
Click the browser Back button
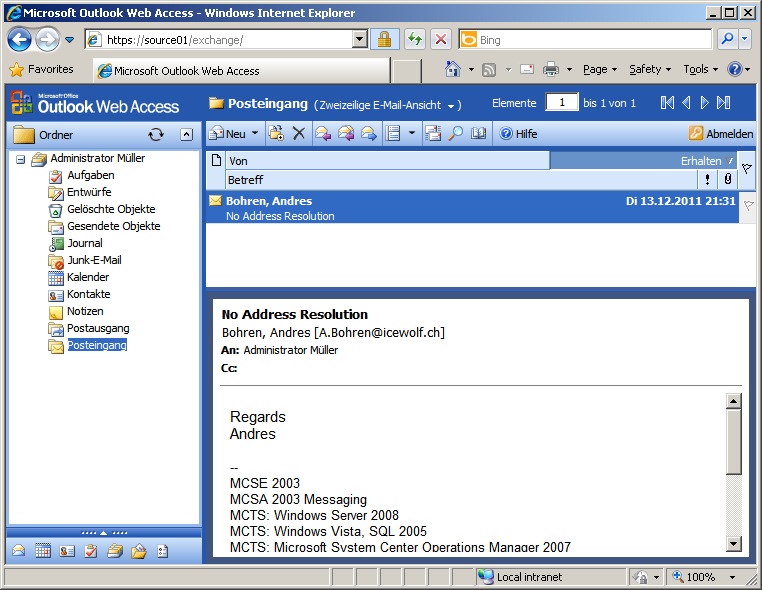(x=19, y=40)
